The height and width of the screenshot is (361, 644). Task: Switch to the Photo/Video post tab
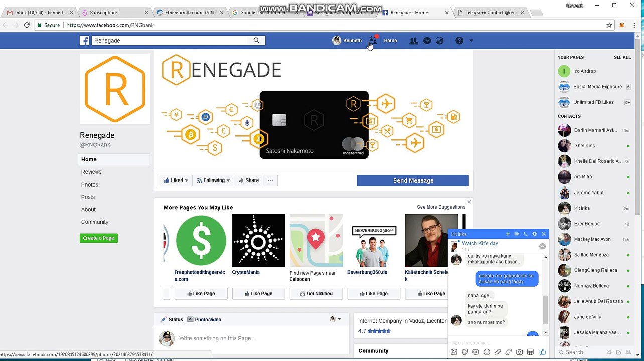click(204, 319)
